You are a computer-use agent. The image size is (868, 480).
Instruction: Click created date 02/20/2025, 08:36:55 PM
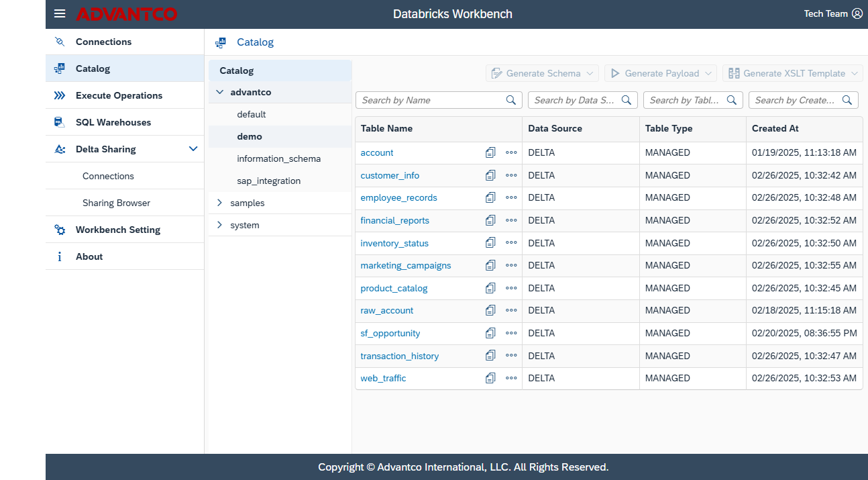pyautogui.click(x=804, y=333)
